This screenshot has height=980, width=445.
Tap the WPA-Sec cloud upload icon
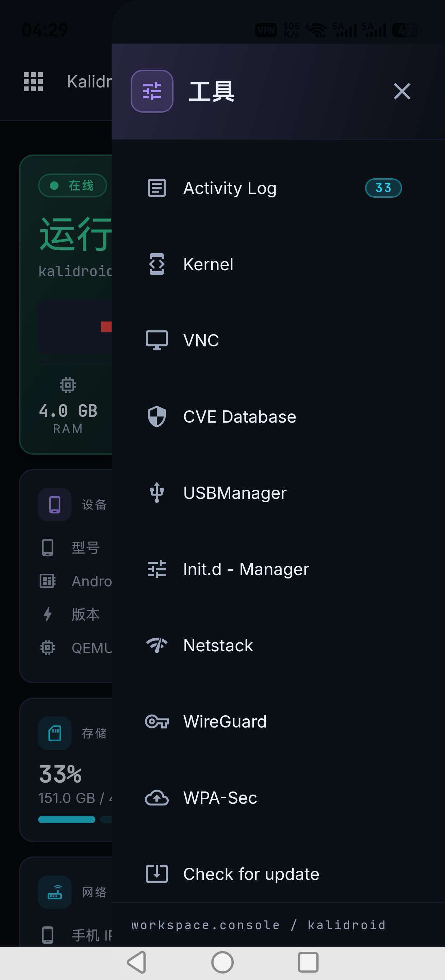pos(157,798)
